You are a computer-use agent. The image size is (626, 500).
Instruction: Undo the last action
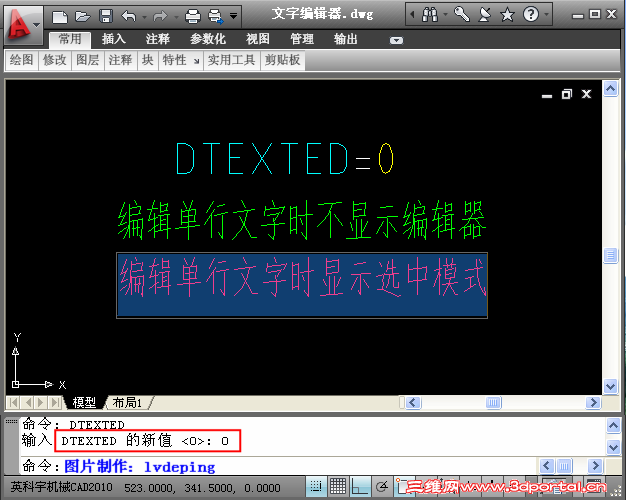(x=129, y=16)
